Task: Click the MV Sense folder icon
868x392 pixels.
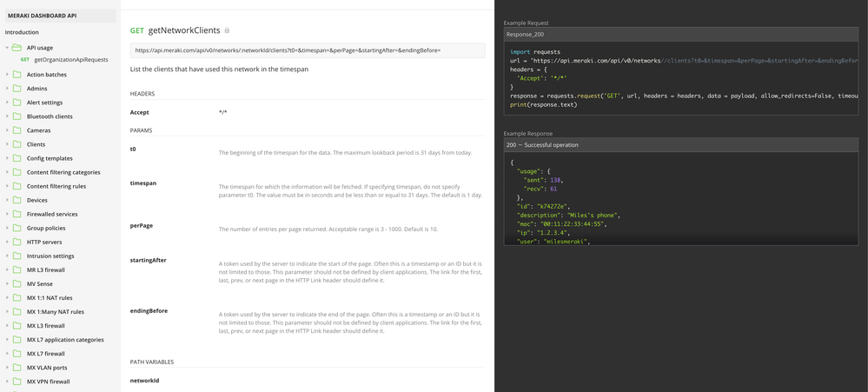Action: click(x=17, y=284)
